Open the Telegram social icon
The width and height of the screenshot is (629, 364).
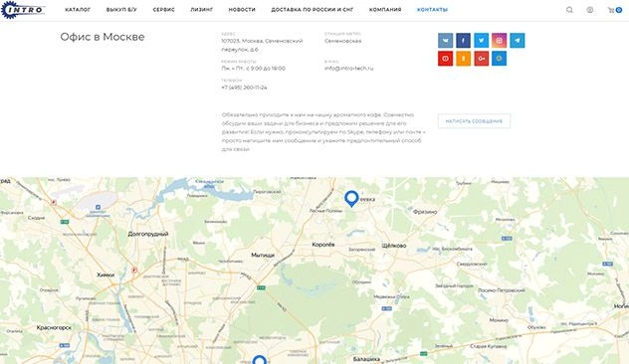(x=518, y=41)
